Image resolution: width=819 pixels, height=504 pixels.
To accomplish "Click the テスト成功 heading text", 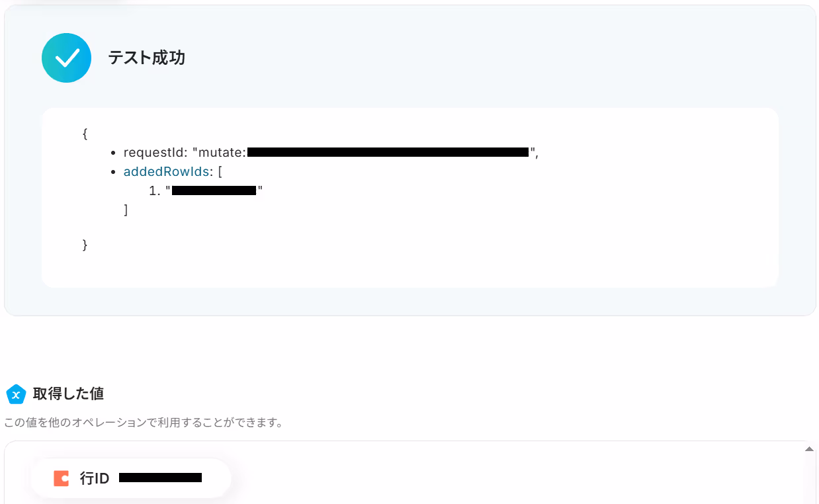I will coord(147,58).
